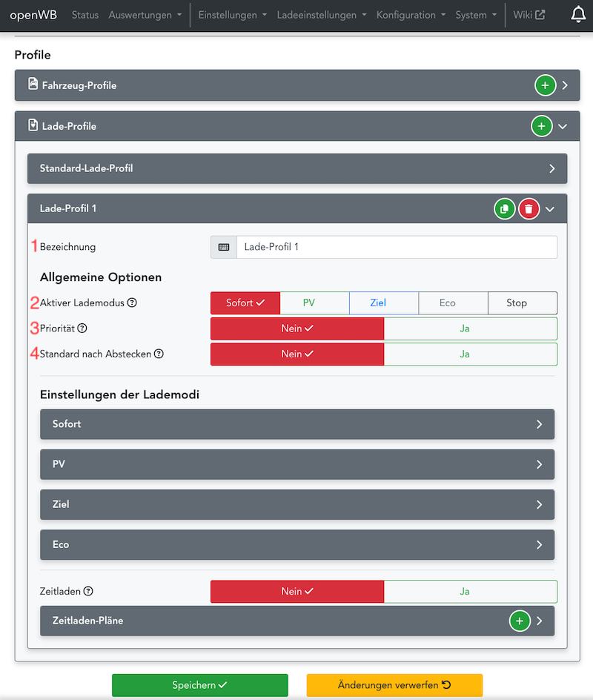Click help icon beside Standard nach Abstecken
The image size is (593, 700).
(x=159, y=354)
